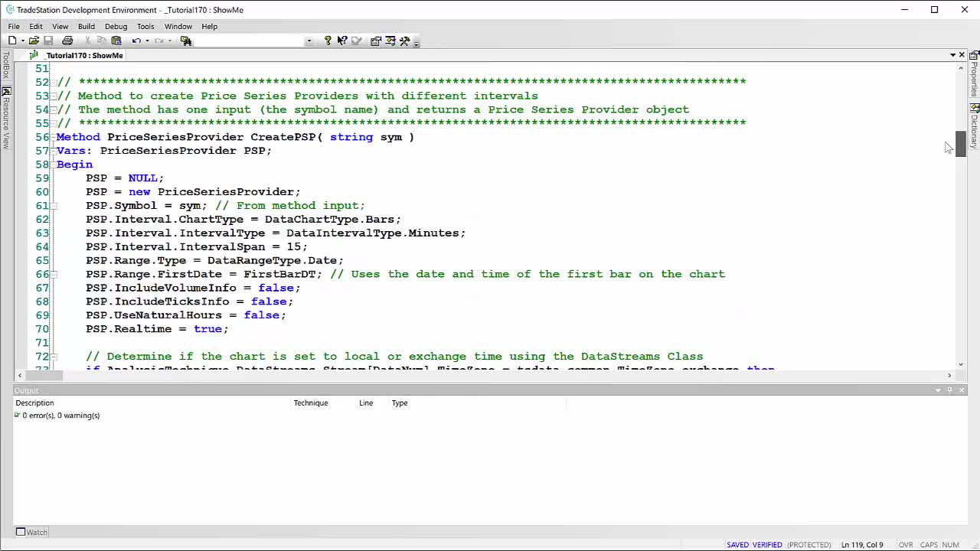Click the horizontal scrollbar right arrow
The width and height of the screenshot is (980, 551).
(949, 375)
